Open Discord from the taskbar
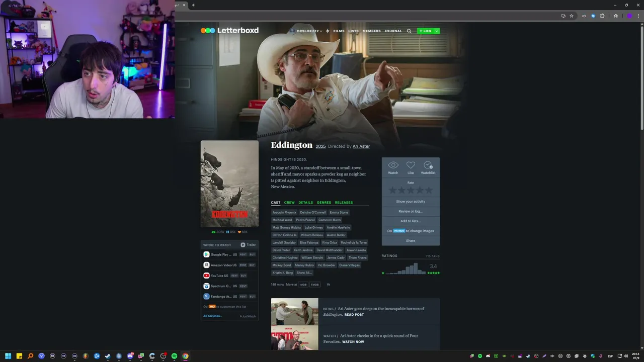The height and width of the screenshot is (362, 644). (130, 356)
